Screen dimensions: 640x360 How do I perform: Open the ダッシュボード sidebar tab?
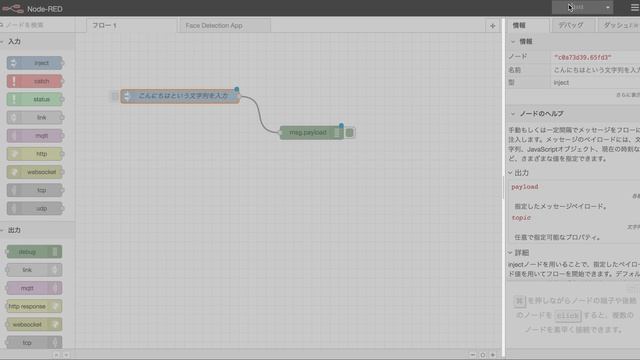pos(618,26)
